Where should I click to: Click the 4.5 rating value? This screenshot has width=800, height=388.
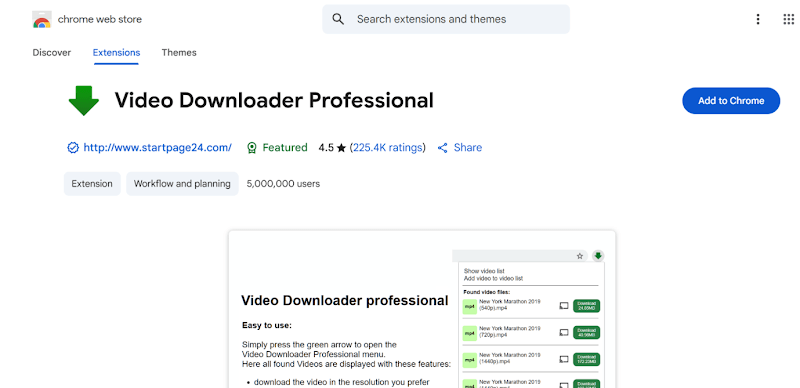pos(326,148)
